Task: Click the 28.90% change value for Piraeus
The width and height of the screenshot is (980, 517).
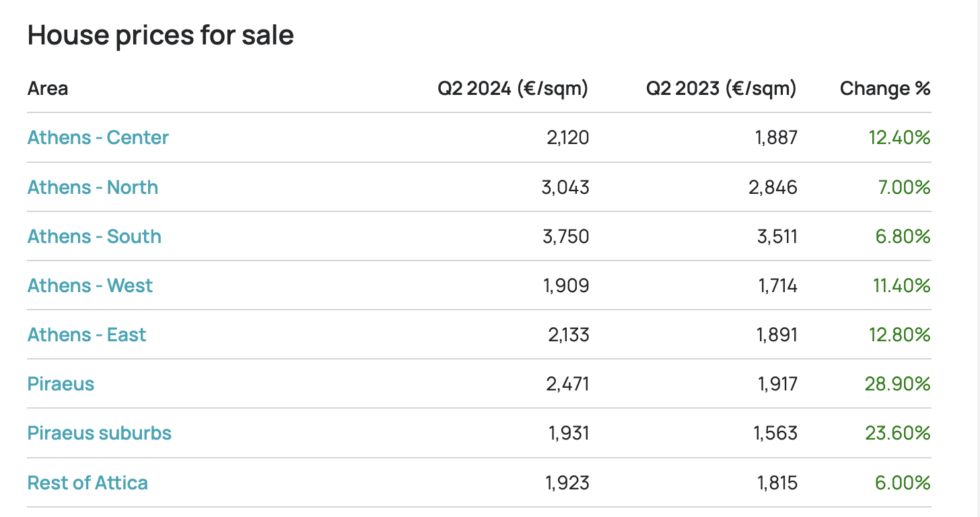Action: click(x=897, y=384)
